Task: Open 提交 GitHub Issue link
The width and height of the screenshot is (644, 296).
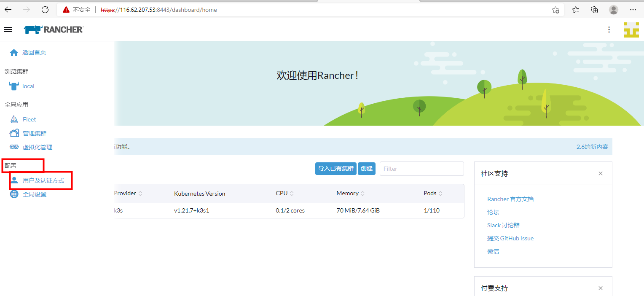Action: [510, 238]
